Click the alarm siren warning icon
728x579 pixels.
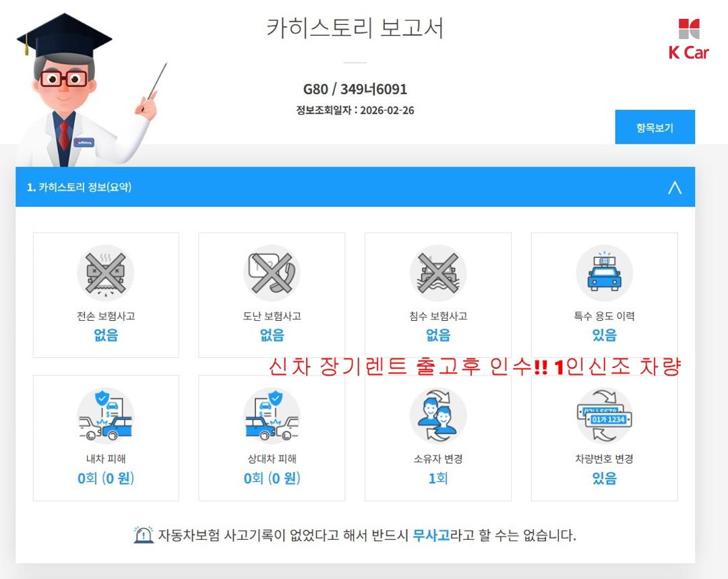[x=144, y=535]
